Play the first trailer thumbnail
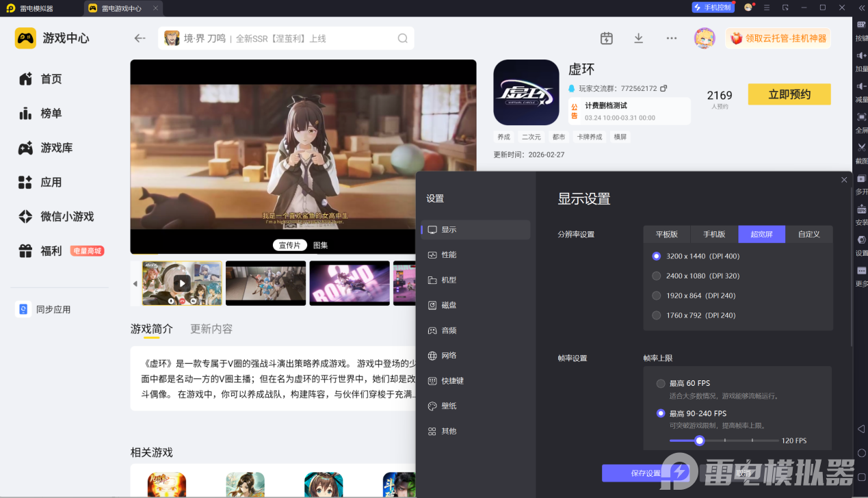The width and height of the screenshot is (868, 498). coord(182,283)
